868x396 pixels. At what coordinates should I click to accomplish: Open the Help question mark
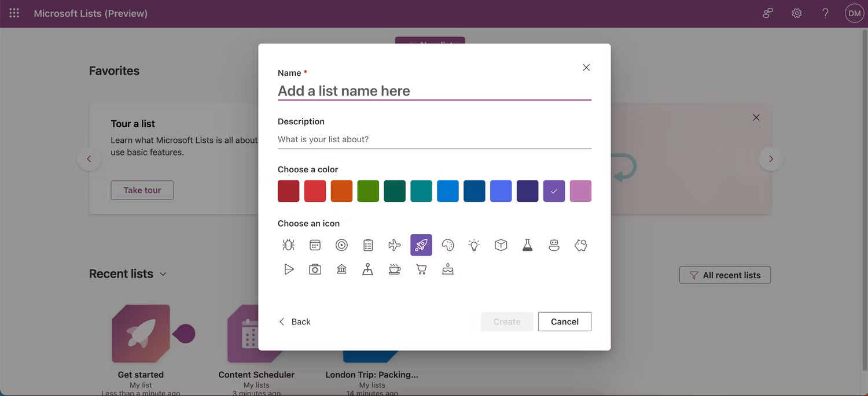tap(826, 13)
